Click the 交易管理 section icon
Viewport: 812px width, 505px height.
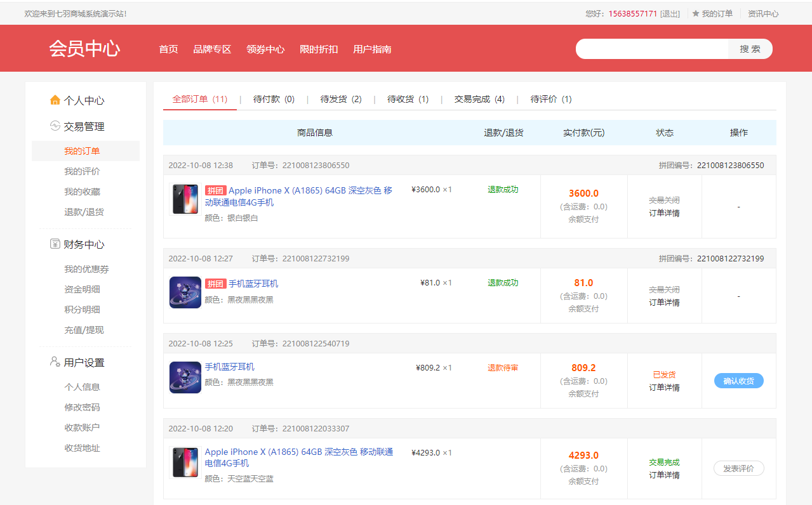(55, 126)
